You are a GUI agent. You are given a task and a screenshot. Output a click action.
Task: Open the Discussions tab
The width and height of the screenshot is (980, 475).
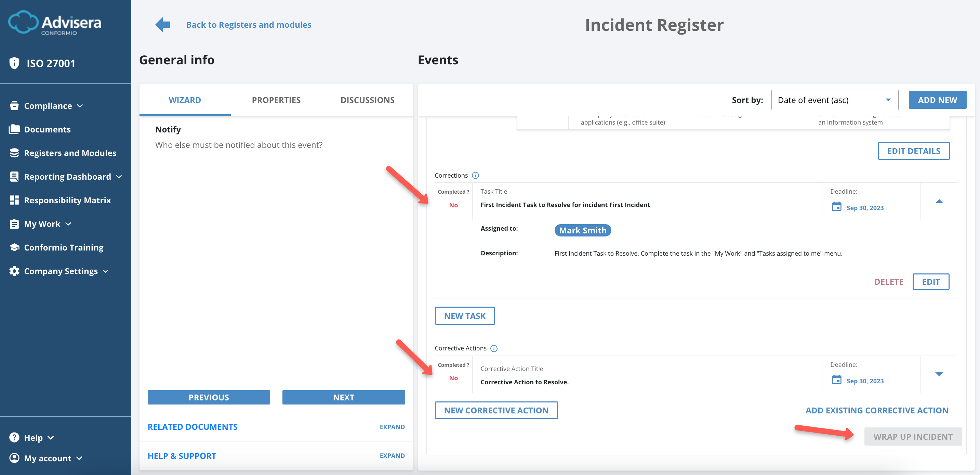pos(368,100)
